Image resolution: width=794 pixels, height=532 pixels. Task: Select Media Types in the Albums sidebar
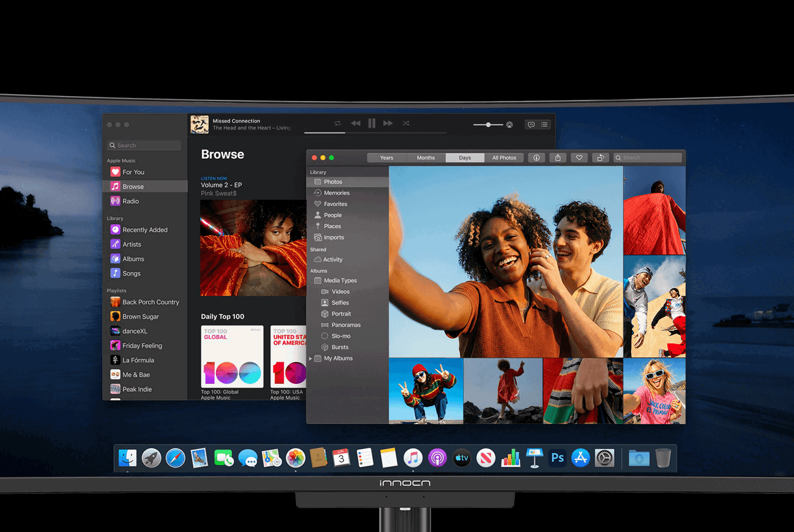coord(340,280)
